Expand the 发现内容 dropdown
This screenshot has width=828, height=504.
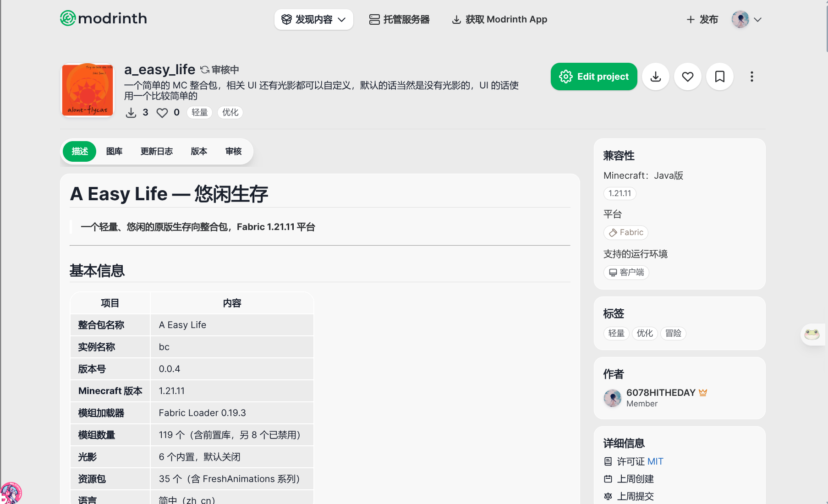[x=314, y=19]
